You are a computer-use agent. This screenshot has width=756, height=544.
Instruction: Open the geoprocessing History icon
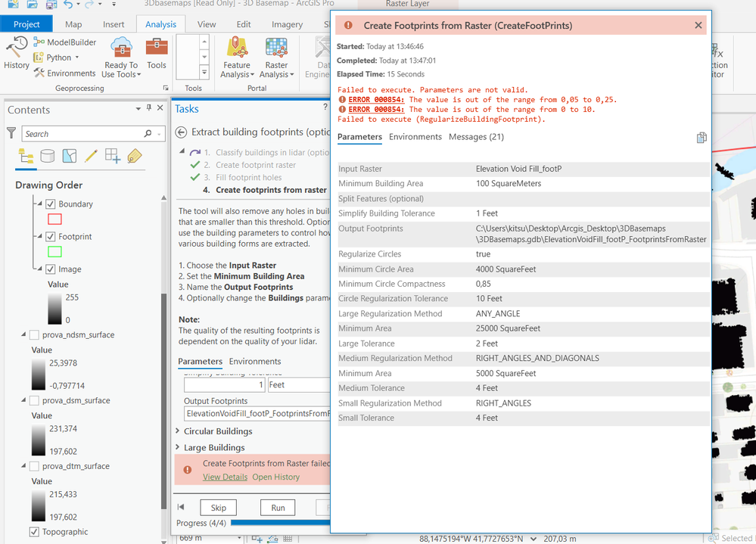[17, 53]
